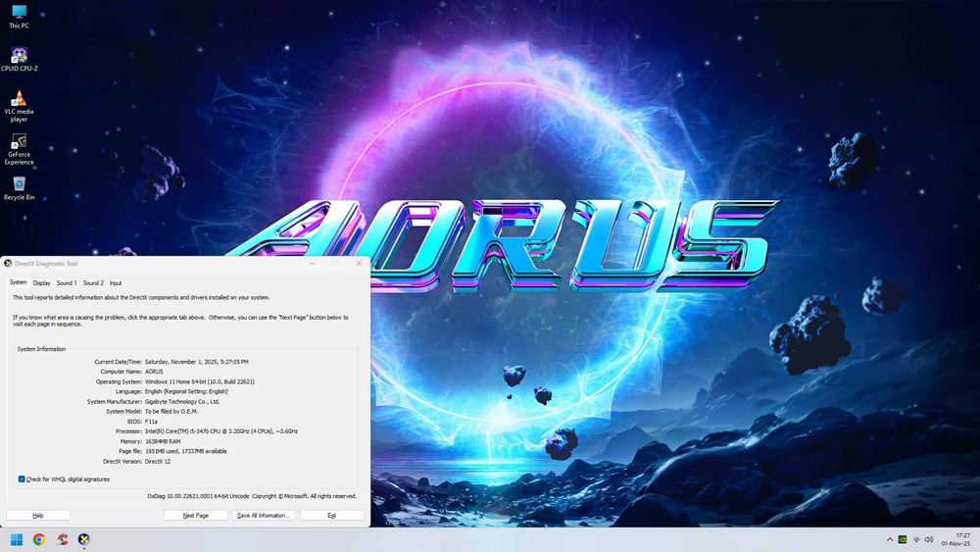
Task: Click the BIOS value F11a
Action: (x=151, y=422)
